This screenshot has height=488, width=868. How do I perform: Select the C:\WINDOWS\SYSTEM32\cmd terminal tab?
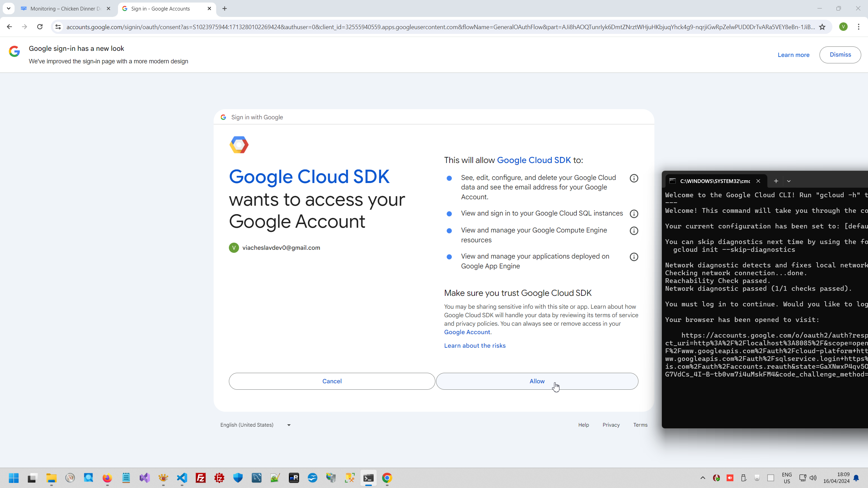tap(714, 181)
